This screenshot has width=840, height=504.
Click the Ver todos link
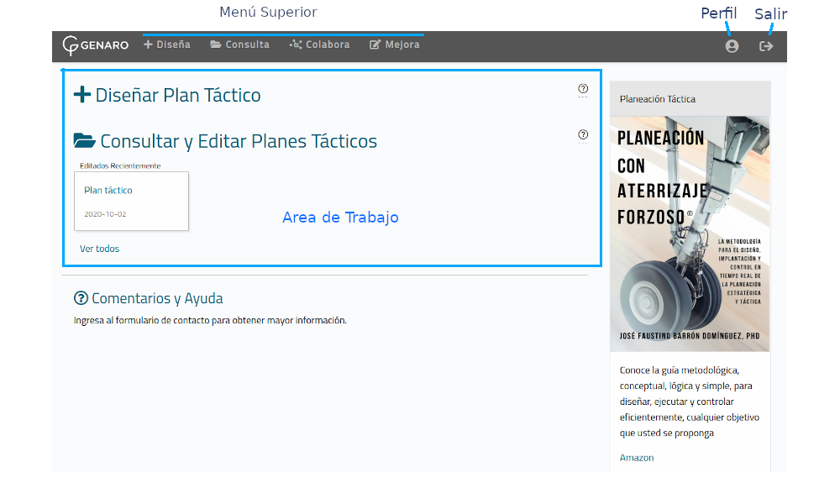[99, 249]
